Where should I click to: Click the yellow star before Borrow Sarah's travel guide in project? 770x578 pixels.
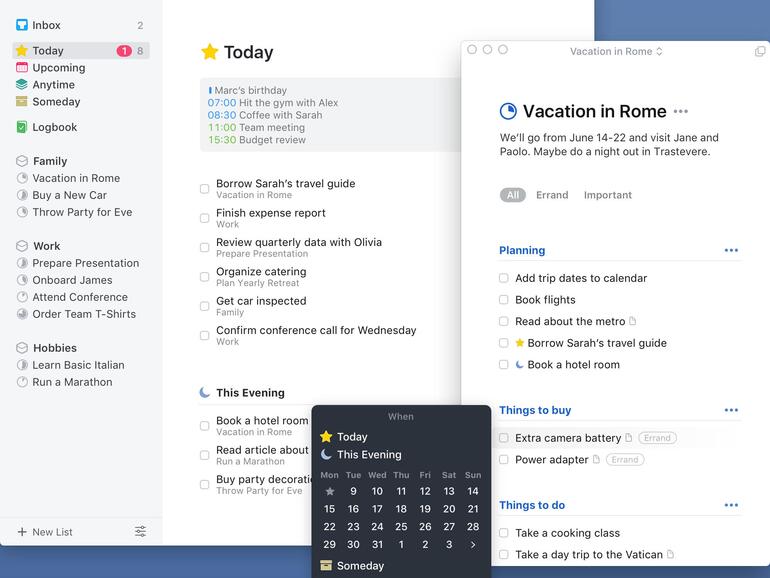pyautogui.click(x=520, y=343)
